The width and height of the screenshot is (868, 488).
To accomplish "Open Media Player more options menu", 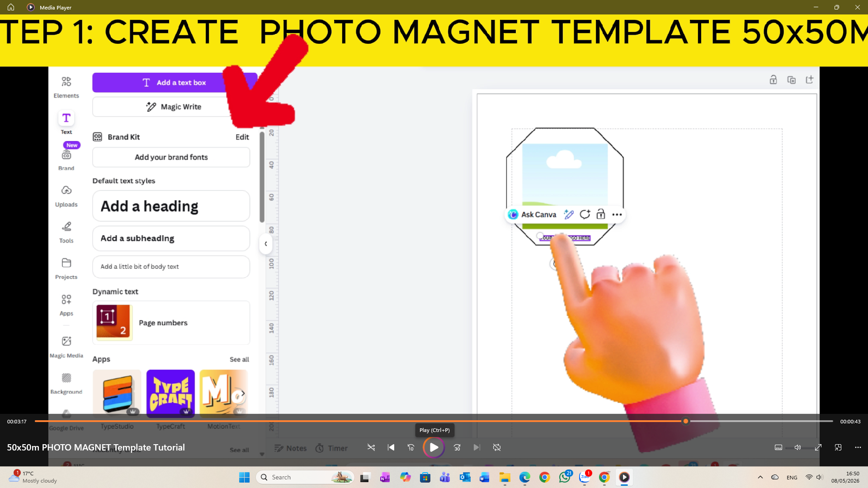I will click(x=858, y=447).
